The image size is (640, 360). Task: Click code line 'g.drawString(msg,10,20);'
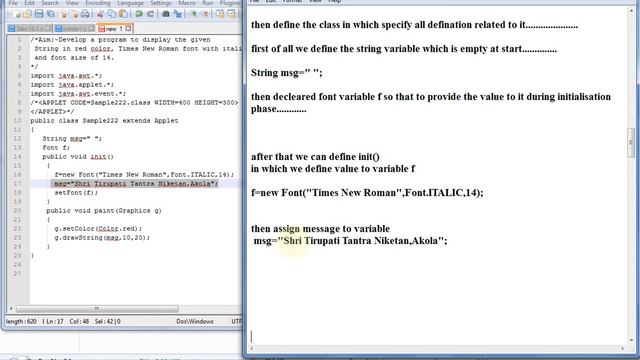102,238
